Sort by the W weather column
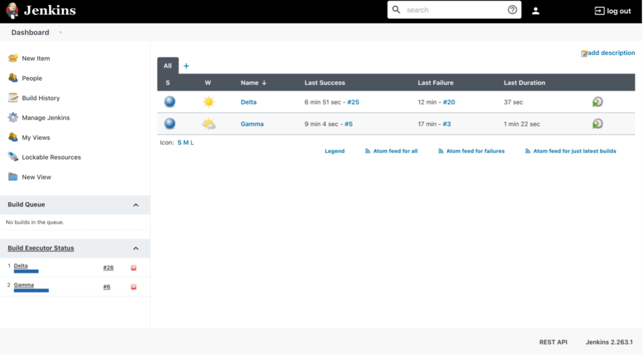The height and width of the screenshot is (356, 644). coord(208,82)
